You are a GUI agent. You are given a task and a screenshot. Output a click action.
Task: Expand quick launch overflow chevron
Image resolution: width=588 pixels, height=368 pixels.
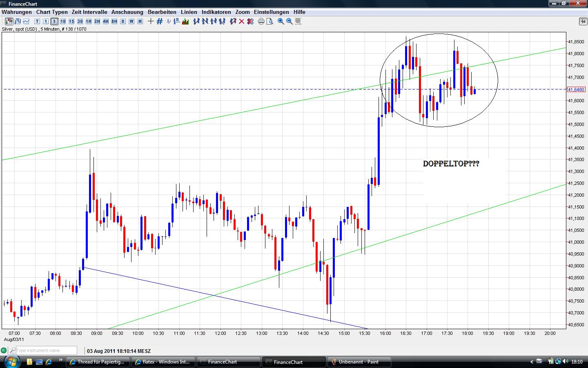(61, 360)
